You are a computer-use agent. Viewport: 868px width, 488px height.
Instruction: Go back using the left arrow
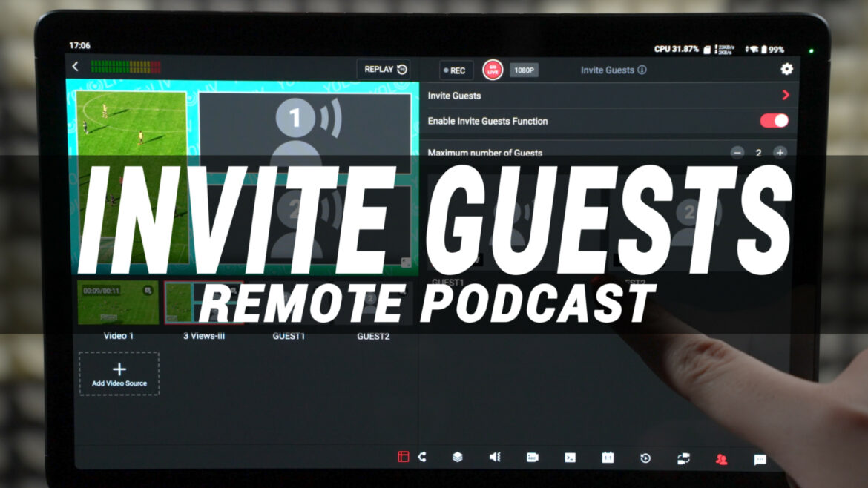point(75,67)
